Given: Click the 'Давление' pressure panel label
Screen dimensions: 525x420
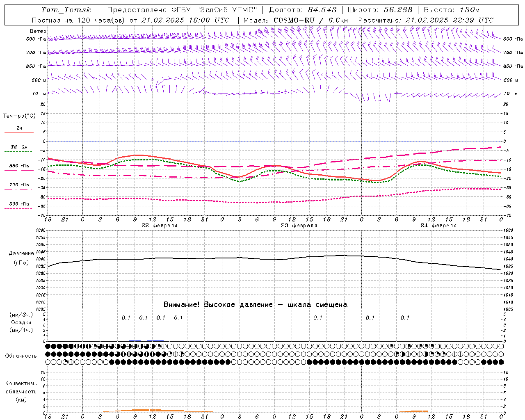Looking at the screenshot, I should click(x=21, y=253).
